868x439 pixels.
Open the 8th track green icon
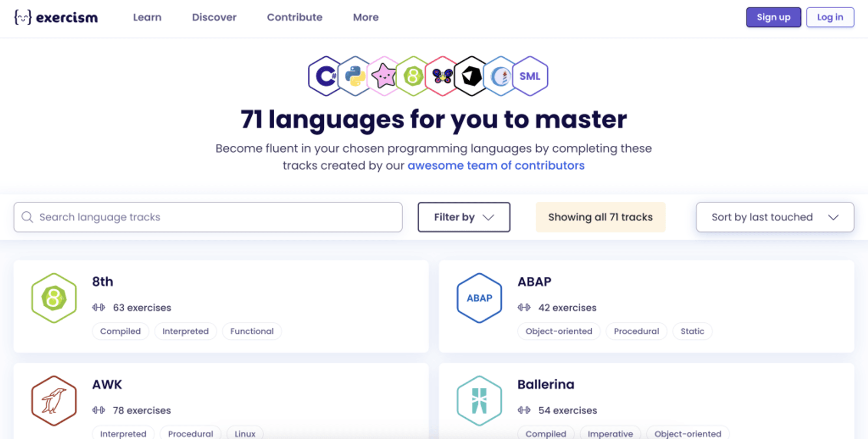[x=54, y=298]
